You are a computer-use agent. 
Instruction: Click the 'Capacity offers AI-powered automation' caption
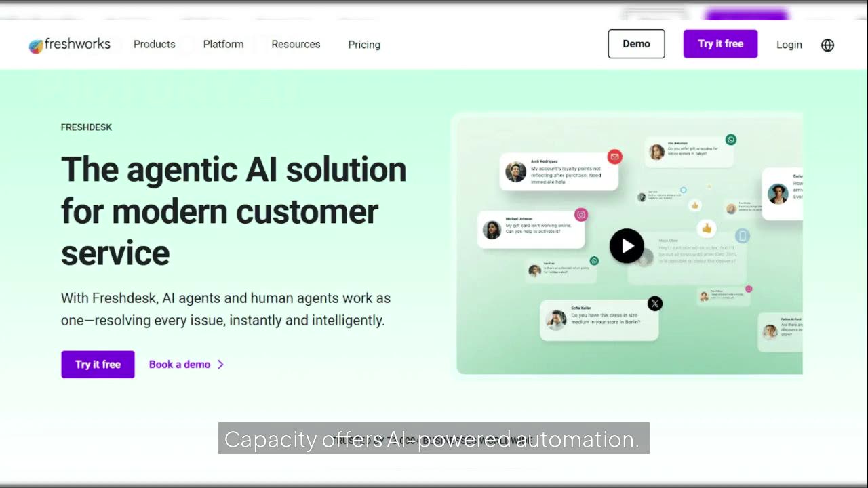click(434, 439)
